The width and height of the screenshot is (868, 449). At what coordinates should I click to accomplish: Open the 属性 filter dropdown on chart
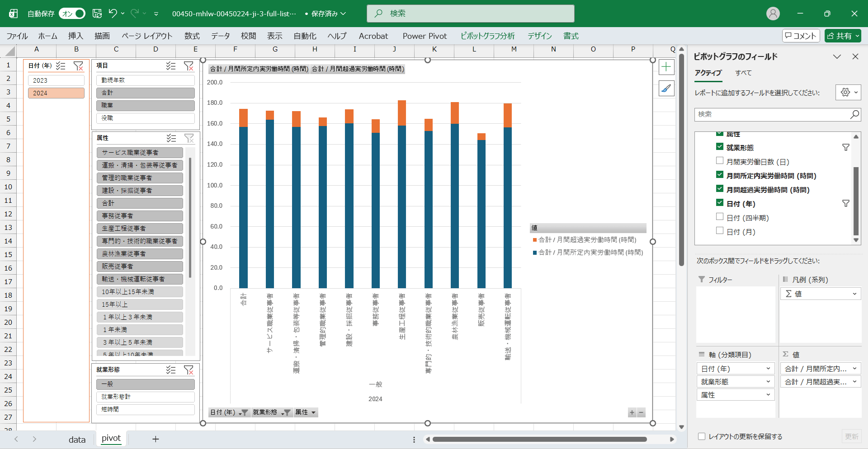313,412
